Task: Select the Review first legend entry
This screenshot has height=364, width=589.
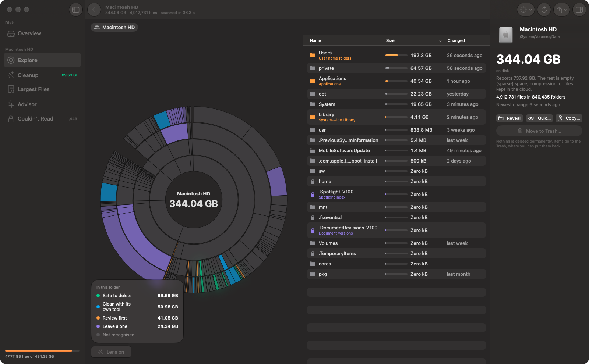Action: pos(137,318)
